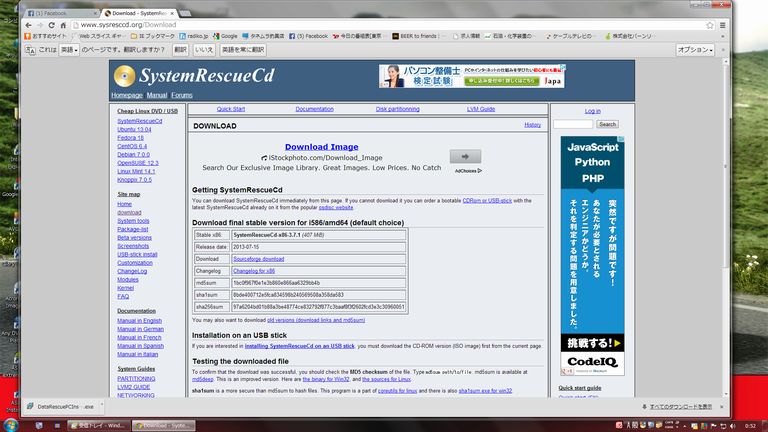Screen dimensions: 768x432
Task: Open the browser home page icon
Action: point(63,25)
